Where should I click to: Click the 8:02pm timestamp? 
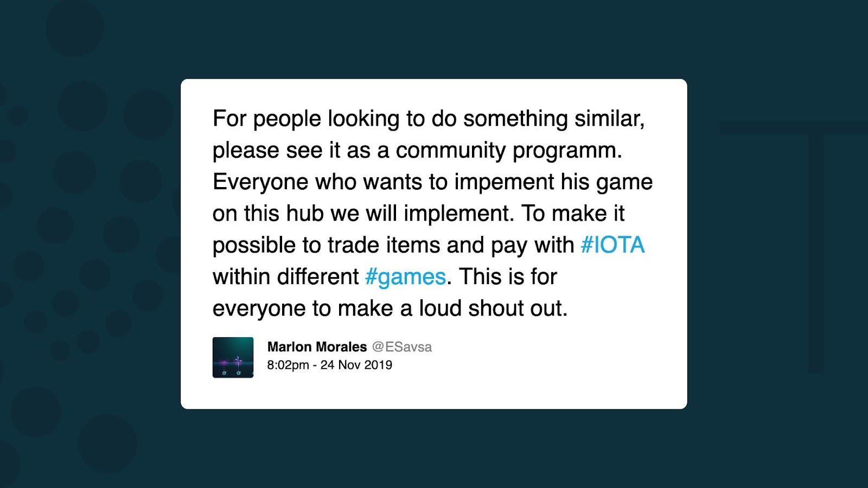[x=288, y=365]
